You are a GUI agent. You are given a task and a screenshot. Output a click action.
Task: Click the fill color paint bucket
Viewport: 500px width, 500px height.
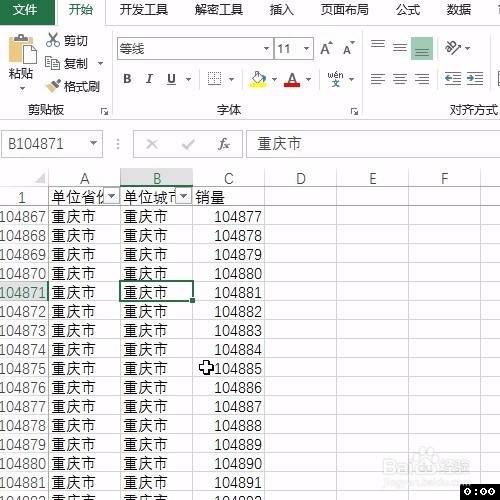(258, 79)
